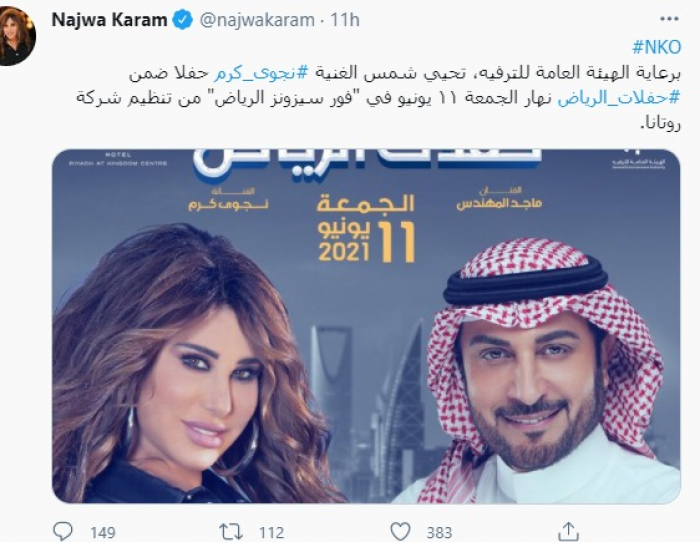Click the blue verified badge icon
This screenshot has height=542, width=700.
[182, 20]
